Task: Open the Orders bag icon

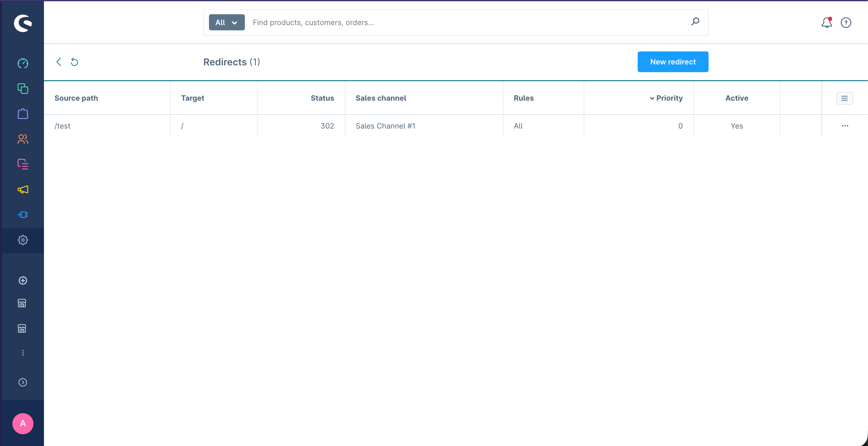Action: tap(23, 114)
